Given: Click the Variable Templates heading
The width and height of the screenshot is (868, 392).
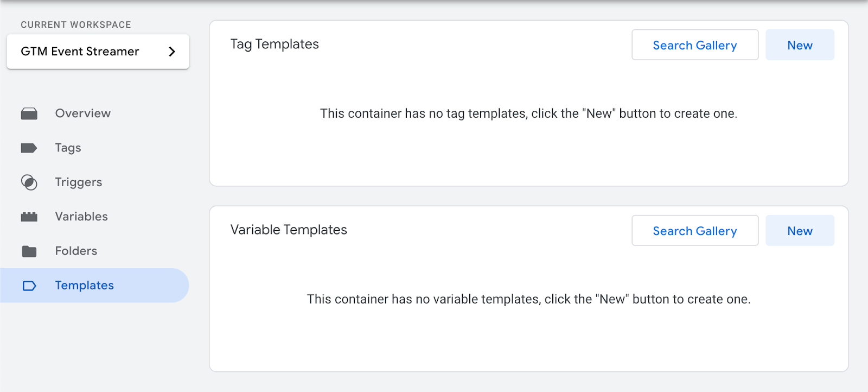Looking at the screenshot, I should pyautogui.click(x=289, y=230).
